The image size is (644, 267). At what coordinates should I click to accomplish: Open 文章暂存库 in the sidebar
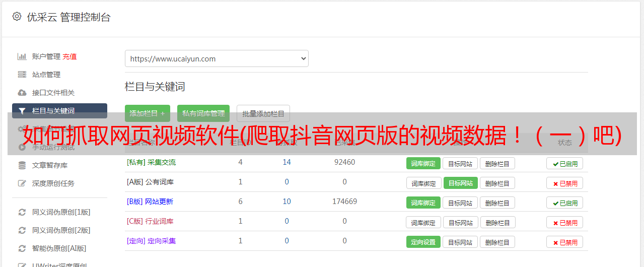pyautogui.click(x=50, y=165)
